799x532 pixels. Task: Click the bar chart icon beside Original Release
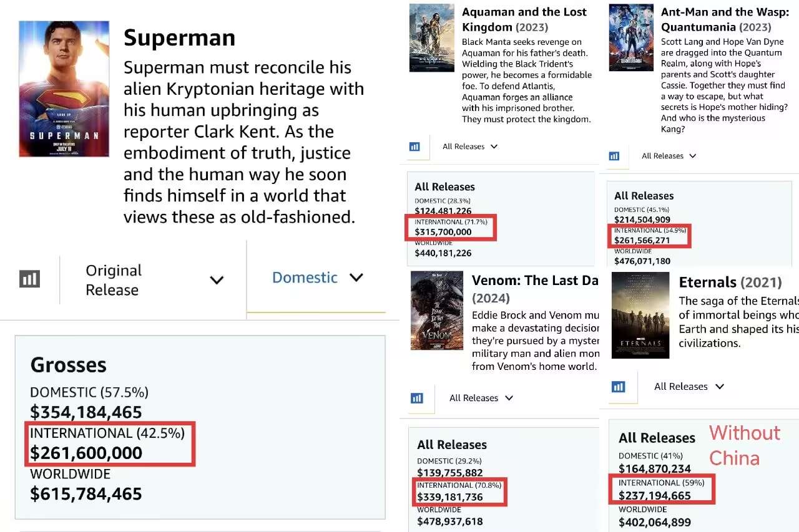point(30,279)
